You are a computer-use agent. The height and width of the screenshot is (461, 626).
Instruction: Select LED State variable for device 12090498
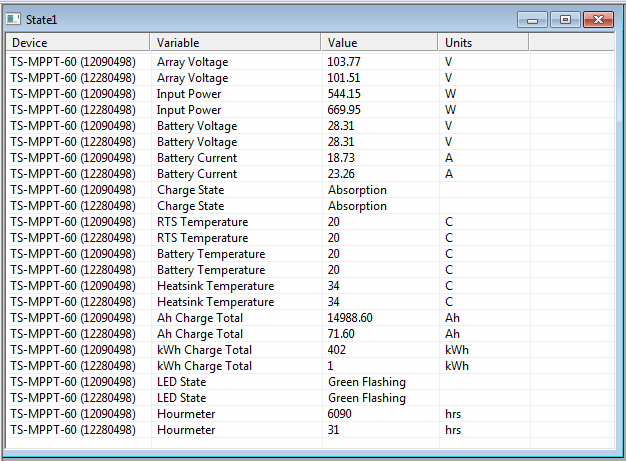click(182, 382)
